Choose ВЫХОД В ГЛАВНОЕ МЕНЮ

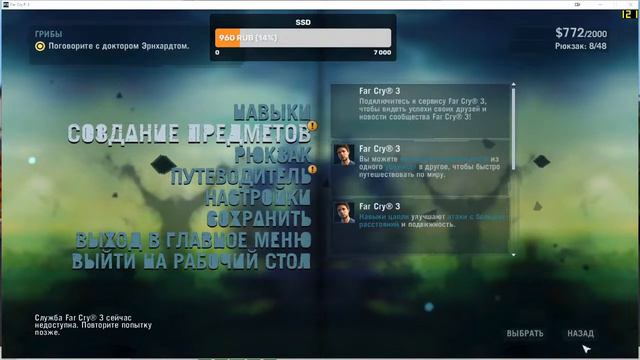pyautogui.click(x=193, y=240)
